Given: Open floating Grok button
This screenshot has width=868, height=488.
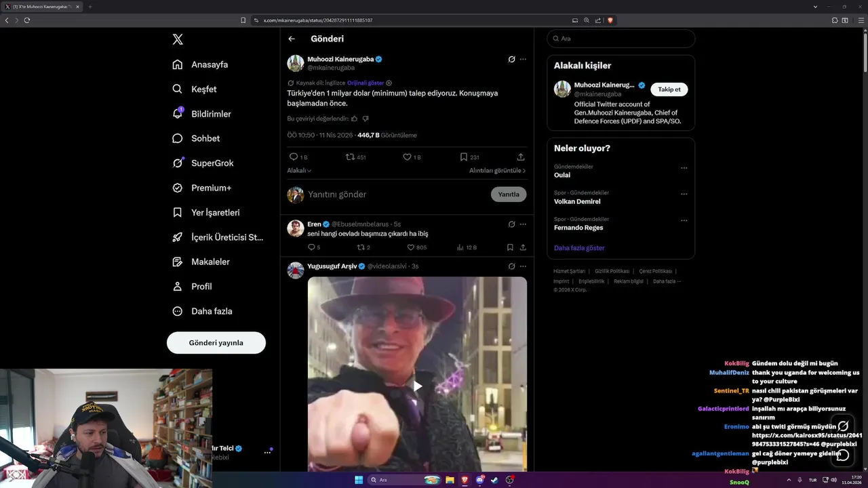Looking at the screenshot, I should [x=843, y=426].
